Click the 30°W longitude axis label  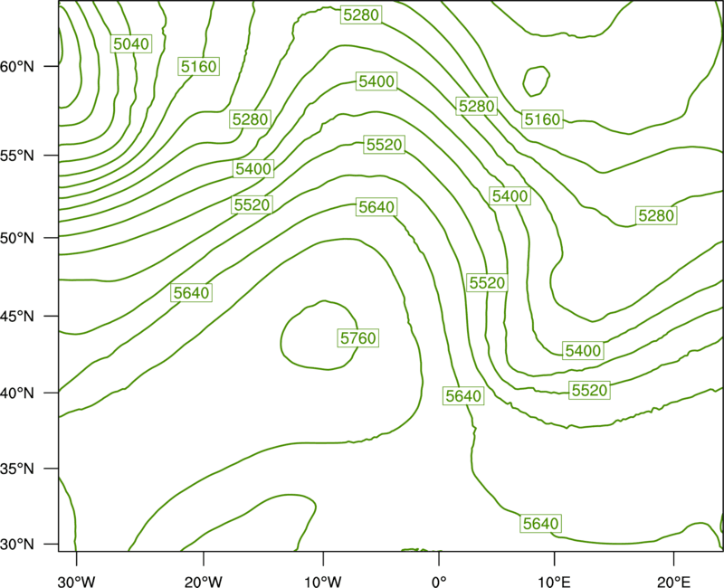click(x=77, y=582)
